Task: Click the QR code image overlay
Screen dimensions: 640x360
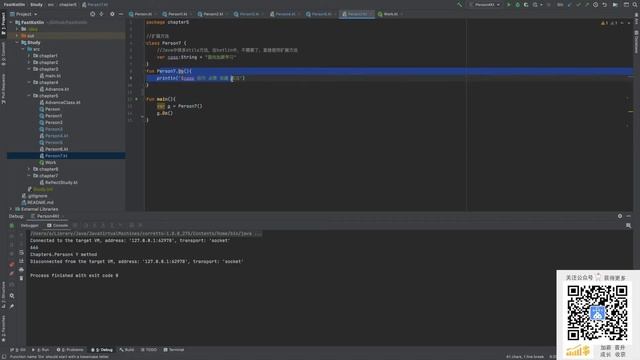Action: point(598,313)
